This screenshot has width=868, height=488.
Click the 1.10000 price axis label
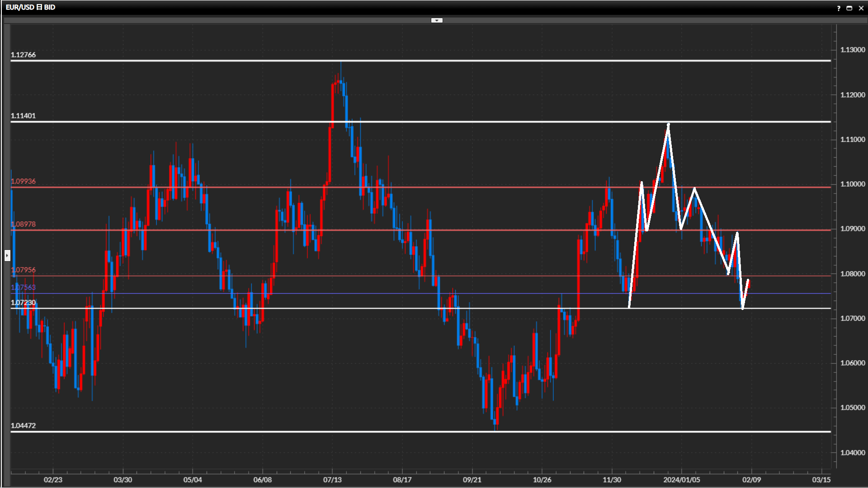pyautogui.click(x=852, y=184)
